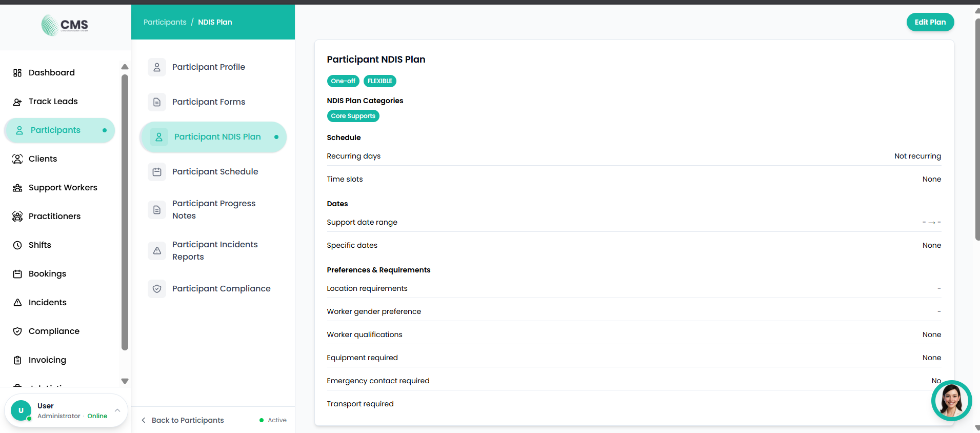Click the Shifts clock icon
Screen dimensions: 980x433
click(17, 245)
